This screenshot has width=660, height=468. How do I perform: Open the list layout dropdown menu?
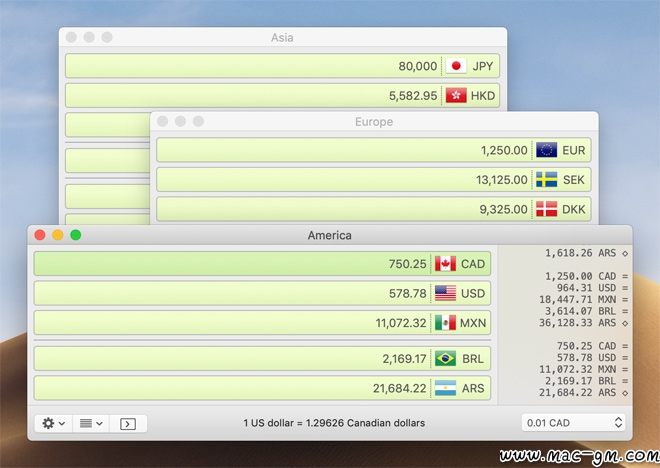point(91,423)
